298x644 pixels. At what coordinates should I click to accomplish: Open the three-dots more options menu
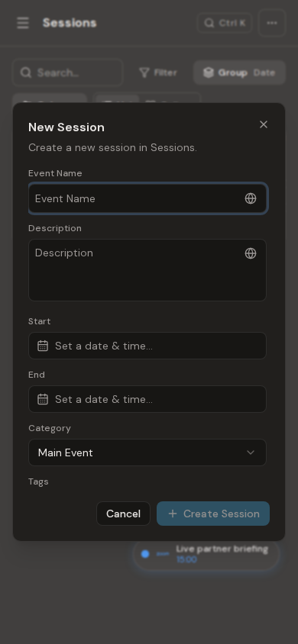[x=272, y=23]
